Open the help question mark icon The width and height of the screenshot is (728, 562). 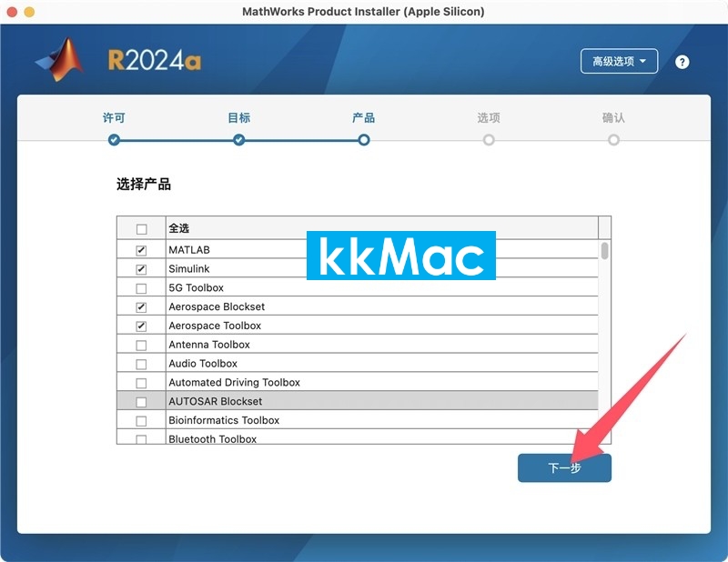682,62
